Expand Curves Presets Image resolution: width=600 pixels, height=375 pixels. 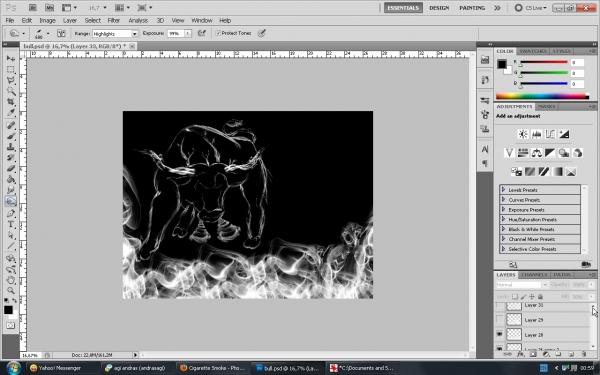click(503, 199)
